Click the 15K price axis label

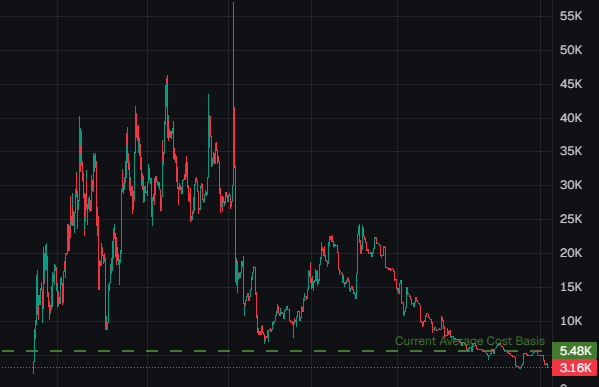click(x=571, y=287)
